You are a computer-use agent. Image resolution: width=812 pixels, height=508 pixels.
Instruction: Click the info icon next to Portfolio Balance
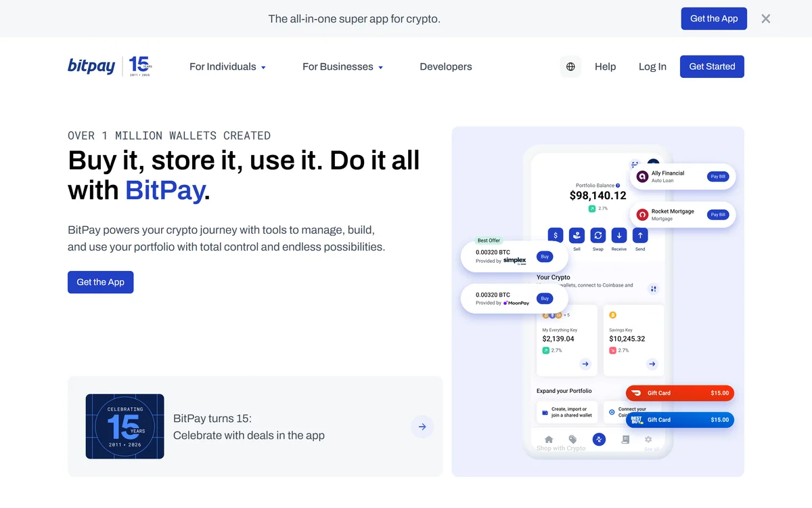(618, 186)
